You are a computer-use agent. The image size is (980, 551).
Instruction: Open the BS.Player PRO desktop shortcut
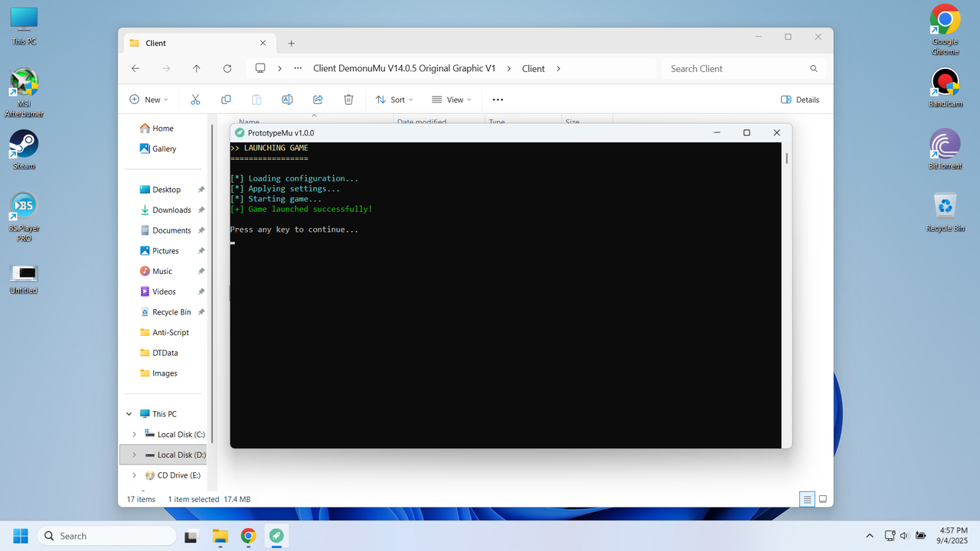[24, 217]
